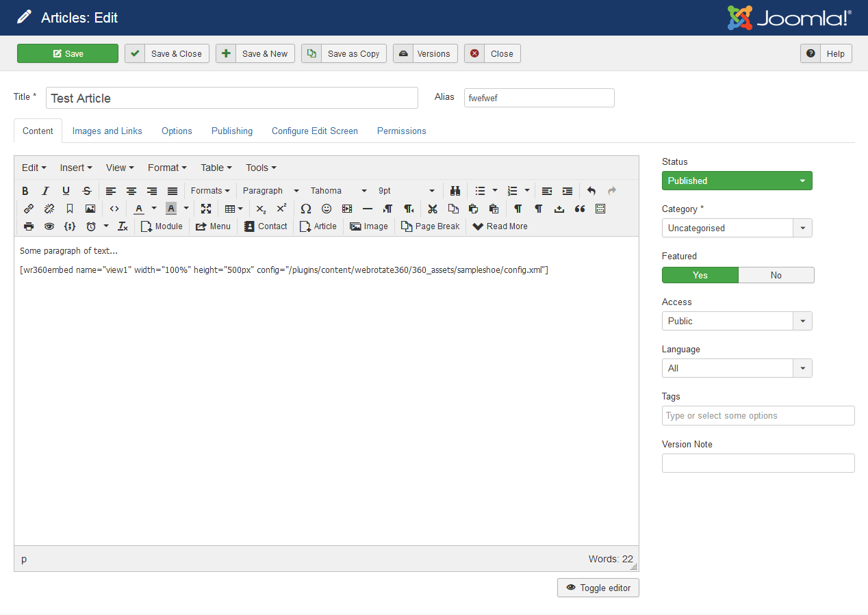The height and width of the screenshot is (615, 868).
Task: Print the article with printer icon
Action: (29, 226)
